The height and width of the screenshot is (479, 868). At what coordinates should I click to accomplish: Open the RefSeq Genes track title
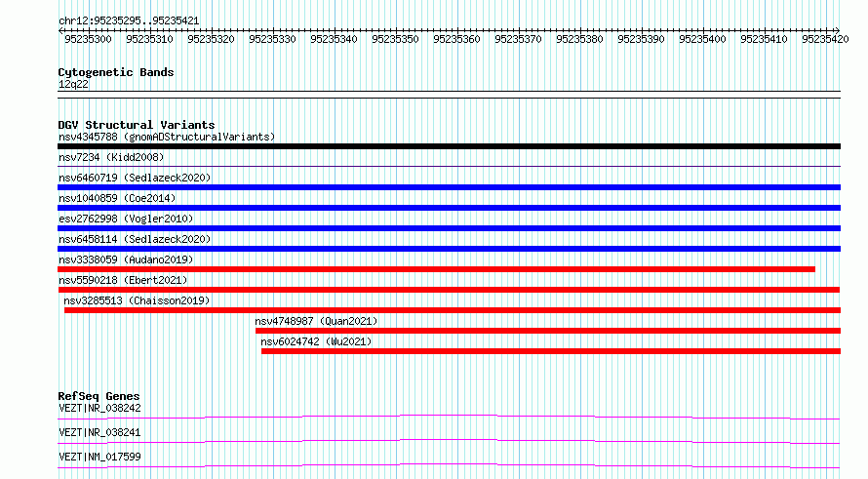[x=99, y=396]
